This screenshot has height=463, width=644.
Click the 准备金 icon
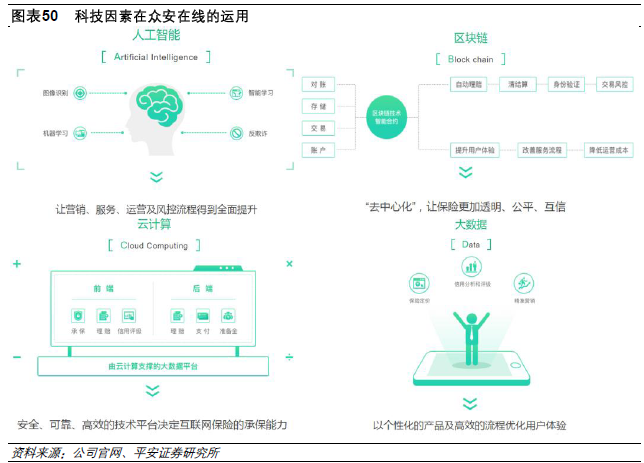(228, 316)
